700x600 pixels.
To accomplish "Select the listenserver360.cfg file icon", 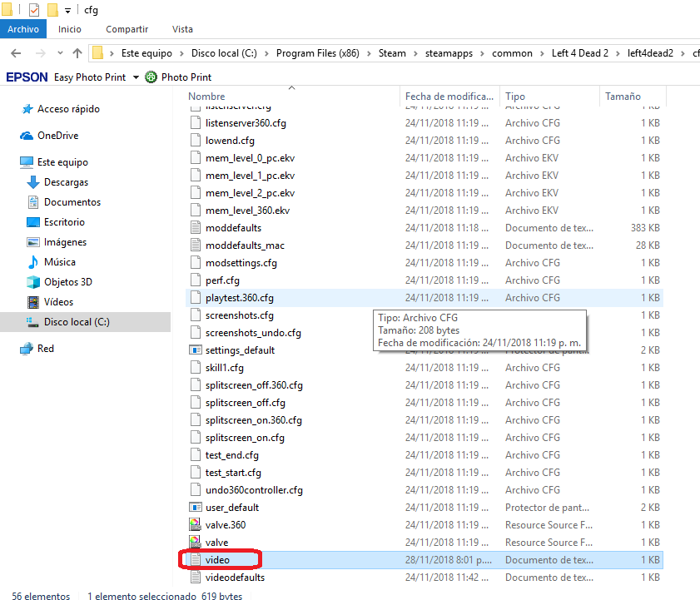I will click(x=196, y=123).
